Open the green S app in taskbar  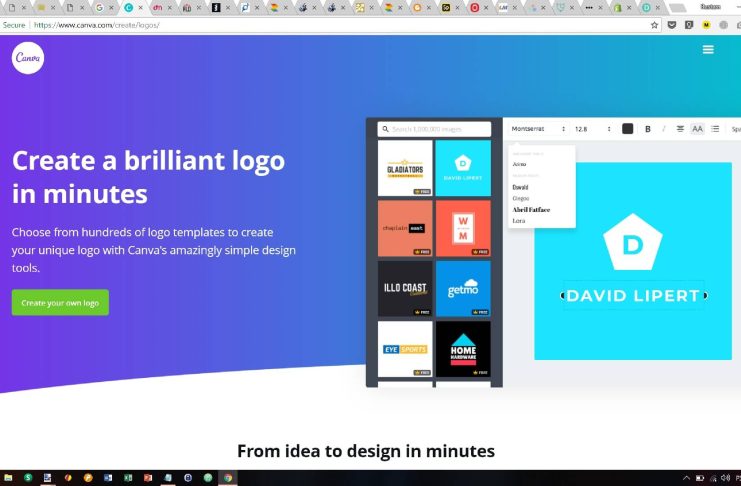tap(28, 478)
